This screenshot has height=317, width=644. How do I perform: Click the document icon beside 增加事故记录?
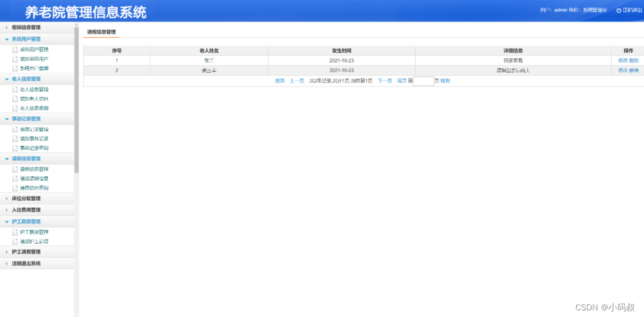16,138
